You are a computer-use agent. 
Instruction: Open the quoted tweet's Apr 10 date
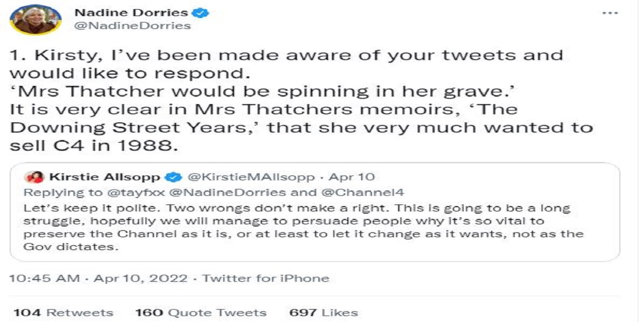tap(352, 177)
